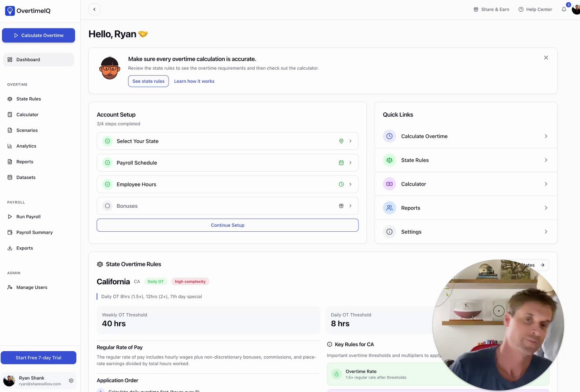Click the Daily OT badge
Image resolution: width=580 pixels, height=392 pixels.
[155, 282]
